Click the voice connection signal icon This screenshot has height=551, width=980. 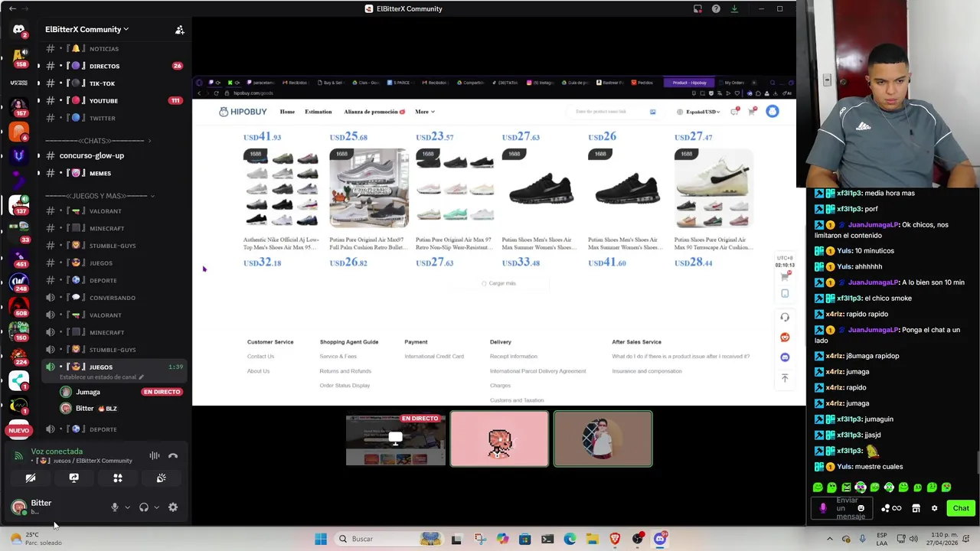click(19, 456)
